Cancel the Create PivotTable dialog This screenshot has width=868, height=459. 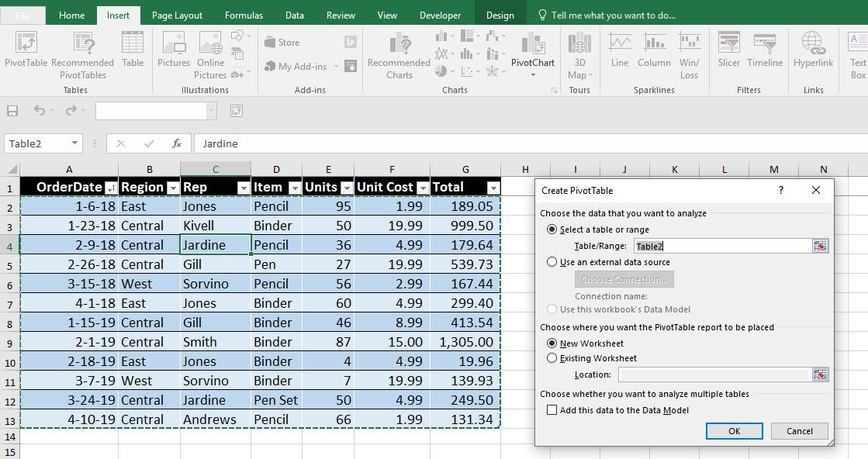pos(799,431)
